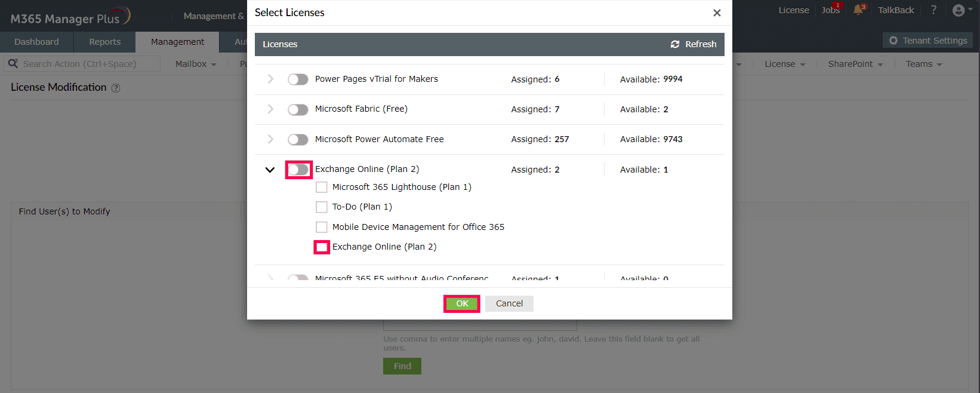980x393 pixels.
Task: Select the Management tab
Action: point(177,42)
